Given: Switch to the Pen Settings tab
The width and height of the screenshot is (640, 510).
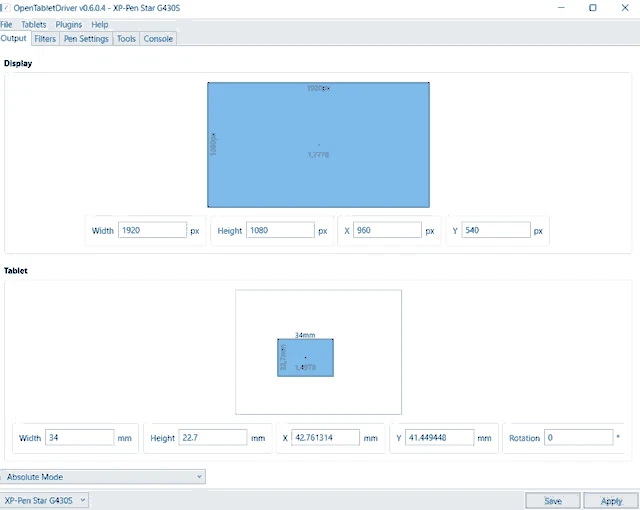Looking at the screenshot, I should pos(86,39).
